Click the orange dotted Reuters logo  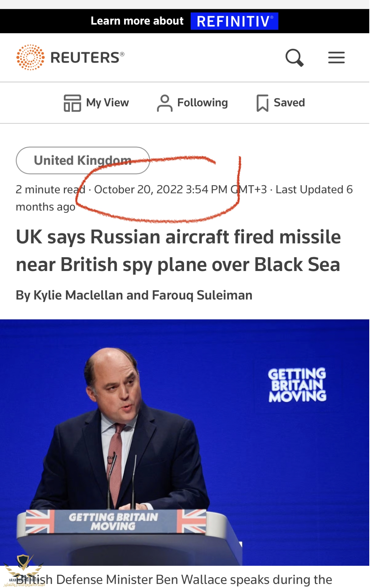pyautogui.click(x=30, y=57)
